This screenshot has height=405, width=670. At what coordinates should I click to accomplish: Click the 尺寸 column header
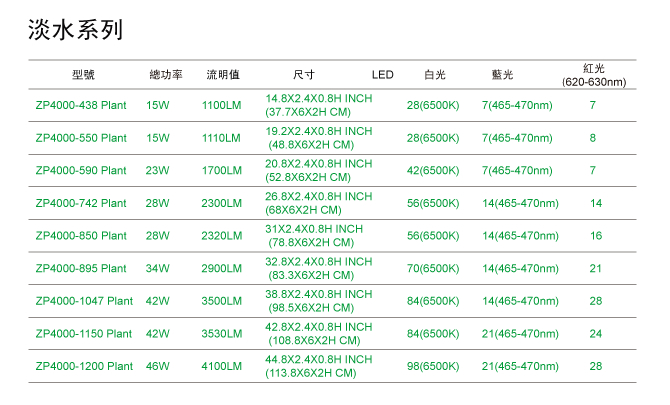[x=304, y=75]
